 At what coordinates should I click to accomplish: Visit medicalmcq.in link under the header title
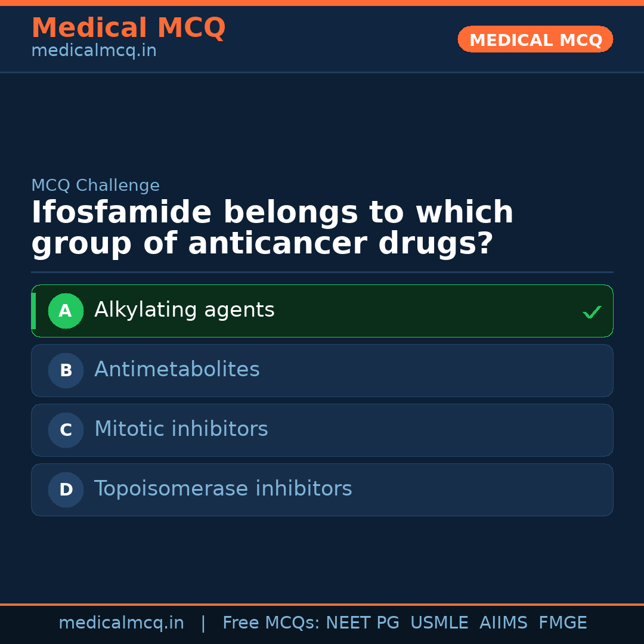pyautogui.click(x=94, y=51)
